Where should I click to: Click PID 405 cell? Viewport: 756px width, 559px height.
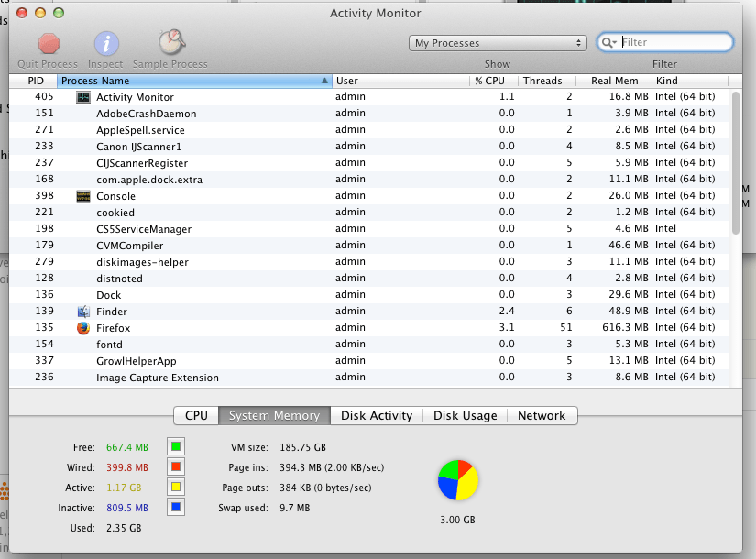(44, 96)
